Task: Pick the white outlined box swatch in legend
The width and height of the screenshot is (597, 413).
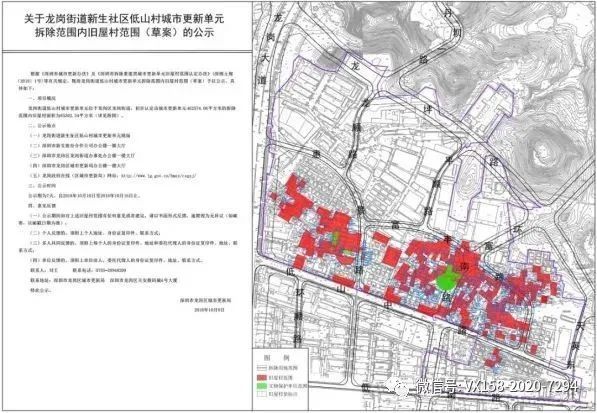Action: click(x=262, y=394)
